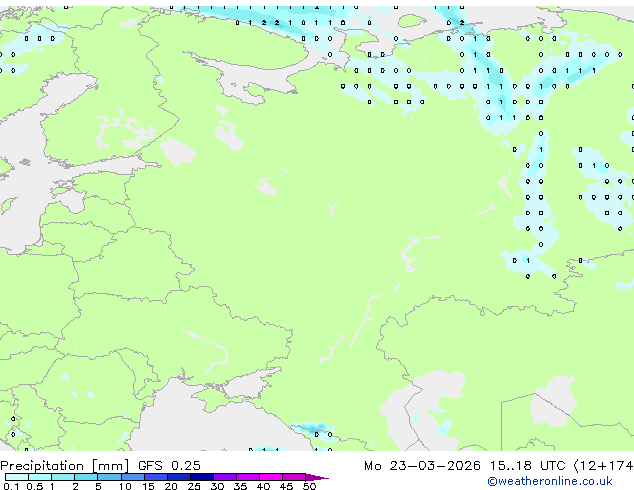Click the 'GFS 0.25' model label
The height and width of the screenshot is (490, 634).
[169, 466]
